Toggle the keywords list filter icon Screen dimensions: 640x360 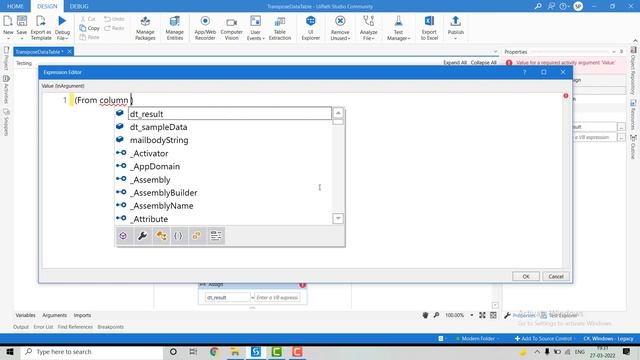pos(216,236)
